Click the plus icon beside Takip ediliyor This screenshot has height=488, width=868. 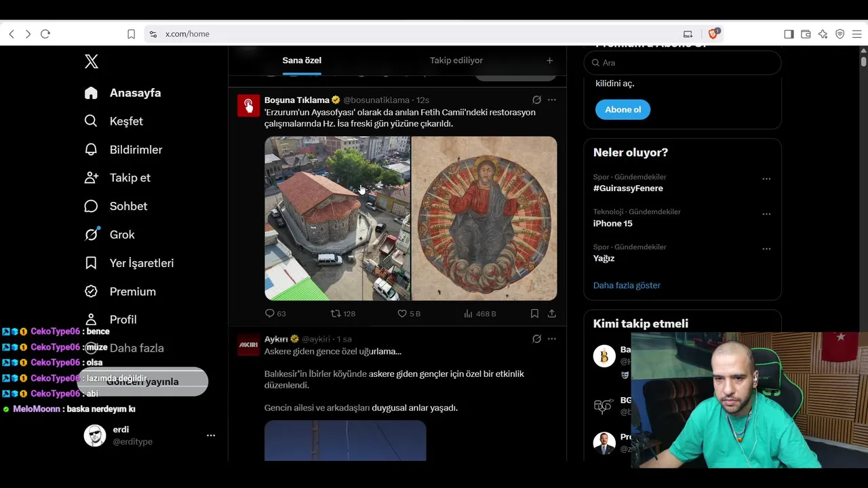(x=549, y=60)
